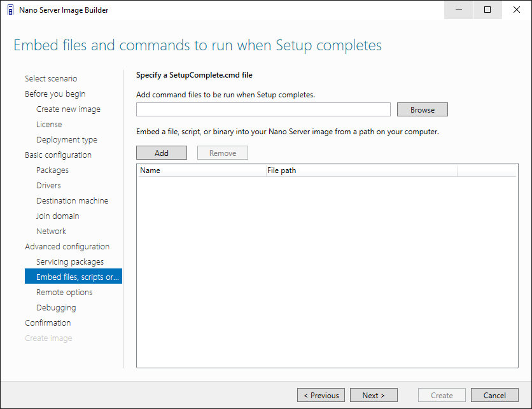
Task: Open the Drivers configuration step
Action: (x=48, y=185)
